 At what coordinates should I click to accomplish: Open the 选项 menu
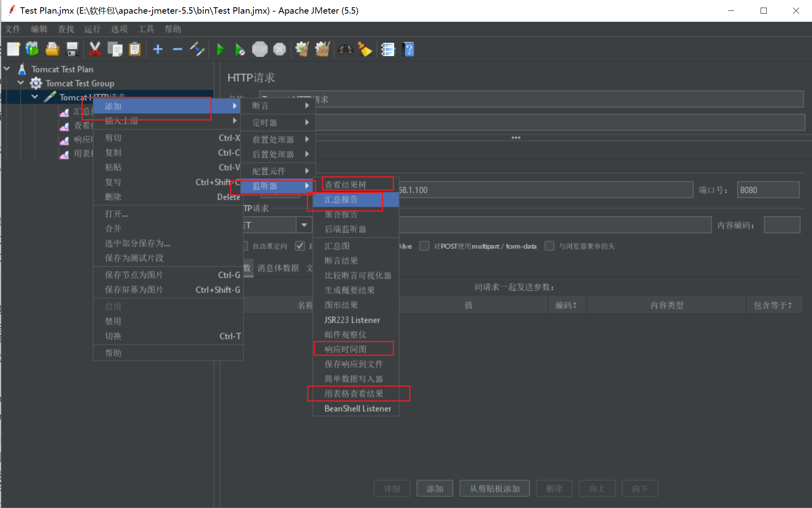coord(119,29)
